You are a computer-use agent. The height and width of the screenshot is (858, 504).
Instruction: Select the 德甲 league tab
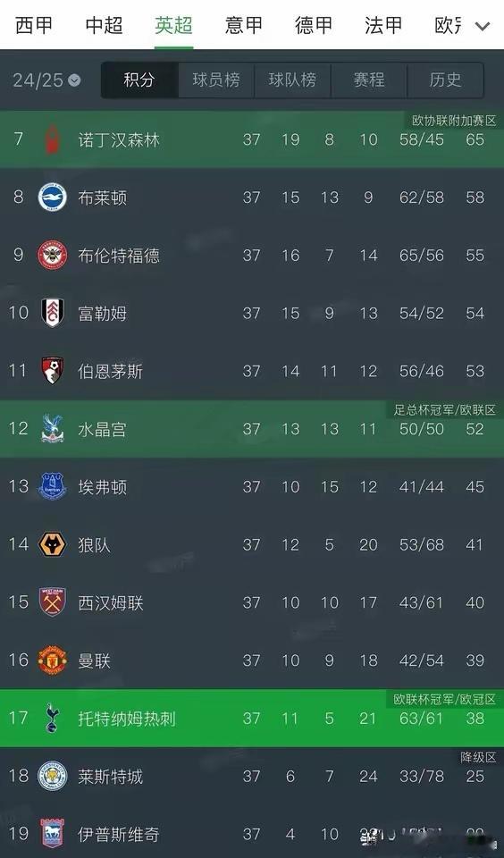click(x=314, y=25)
